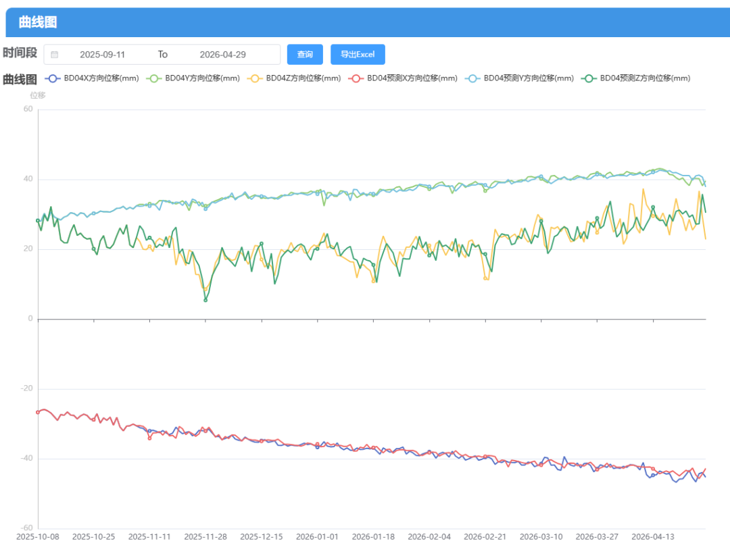Click the start date field 2025-09-11
The width and height of the screenshot is (730, 560).
tap(103, 55)
